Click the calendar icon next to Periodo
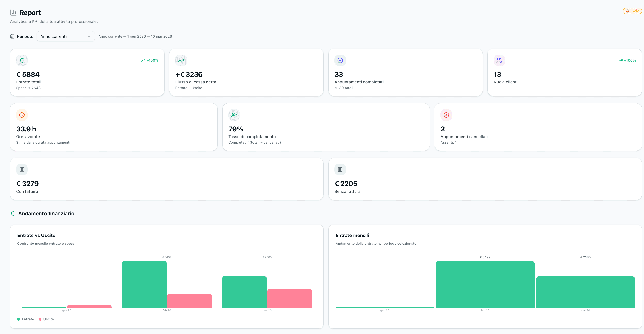Image resolution: width=644 pixels, height=334 pixels. [x=12, y=36]
